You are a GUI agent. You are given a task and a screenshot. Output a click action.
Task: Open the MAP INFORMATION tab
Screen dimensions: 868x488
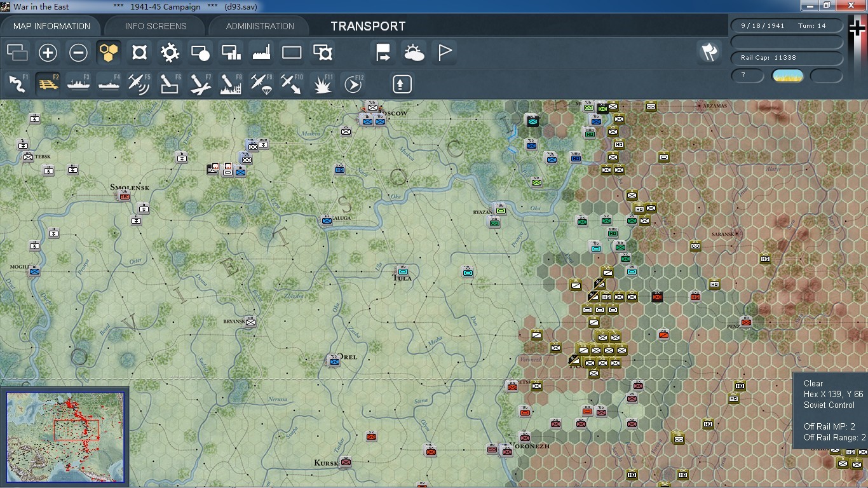[x=51, y=26]
